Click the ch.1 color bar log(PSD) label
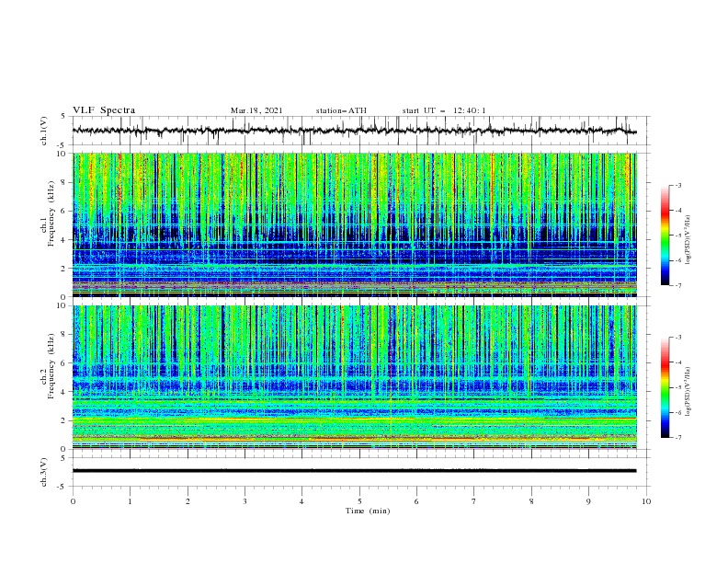Image resolution: width=728 pixels, height=563 pixels. pyautogui.click(x=688, y=240)
